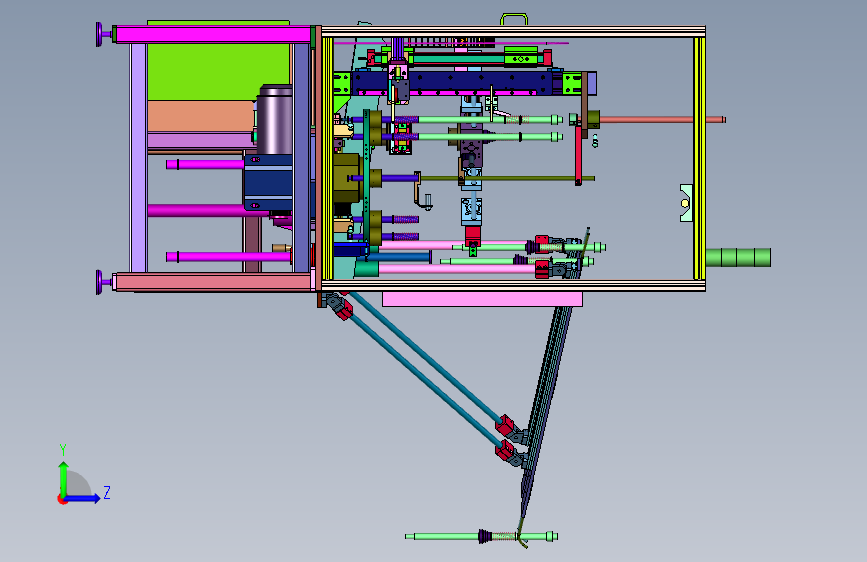Select the red origin ball of the coordinate triad
The width and height of the screenshot is (867, 562).
pyautogui.click(x=61, y=499)
